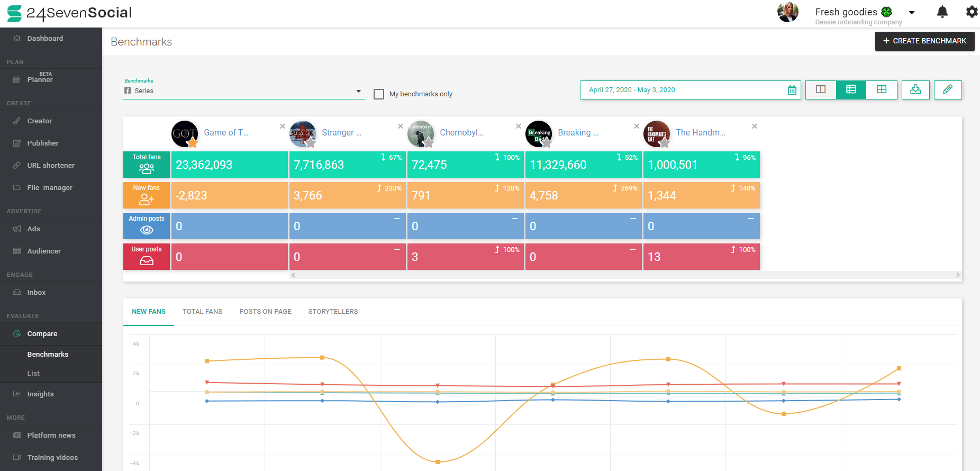
Task: Select the User posts inbox icon
Action: tap(147, 261)
